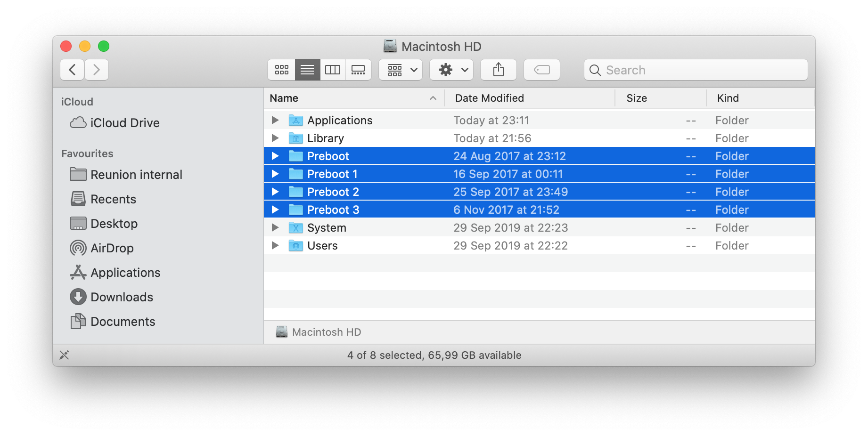Switch to icon view
868x436 pixels.
[x=282, y=70]
